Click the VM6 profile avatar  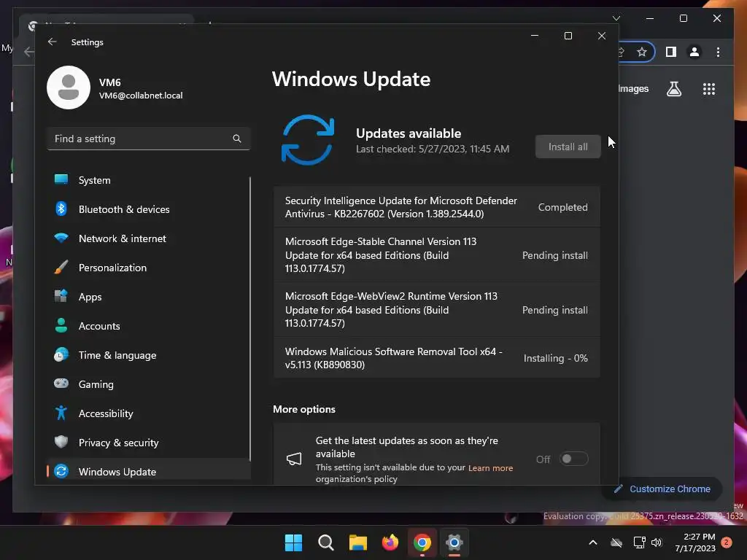coord(69,87)
